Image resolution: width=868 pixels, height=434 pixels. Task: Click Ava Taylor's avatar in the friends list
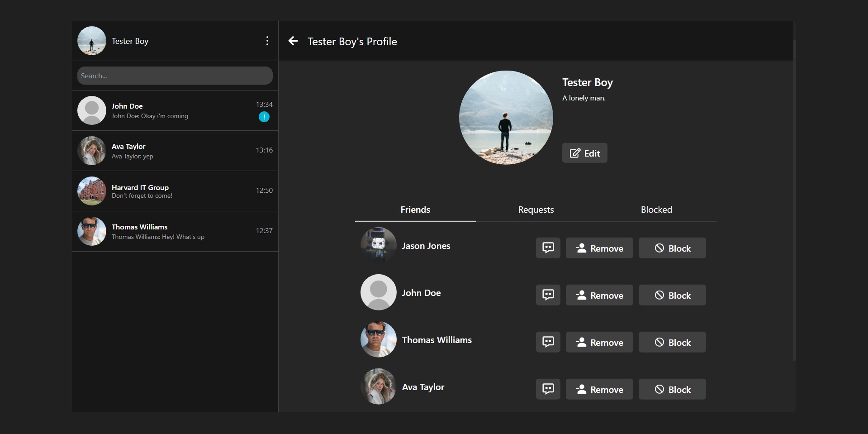click(x=379, y=386)
